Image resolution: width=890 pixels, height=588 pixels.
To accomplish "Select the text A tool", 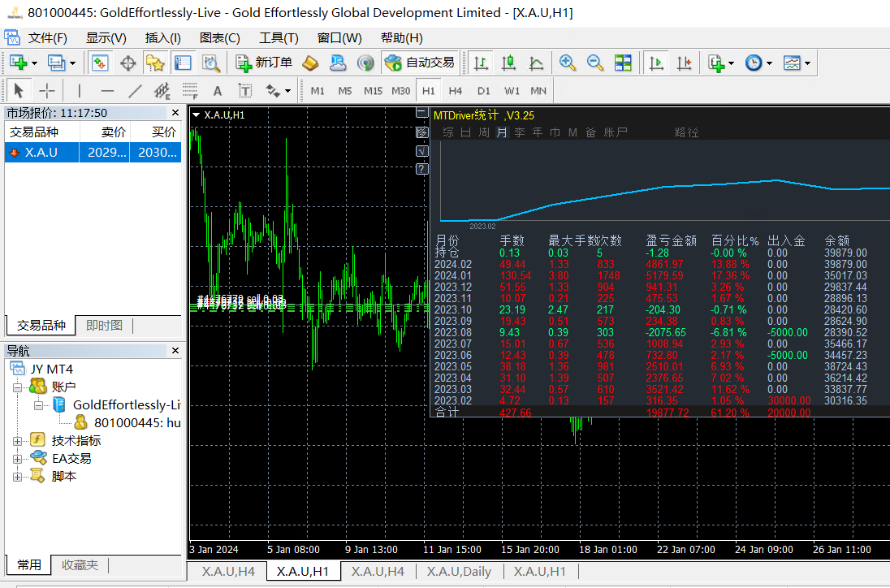I will point(218,91).
